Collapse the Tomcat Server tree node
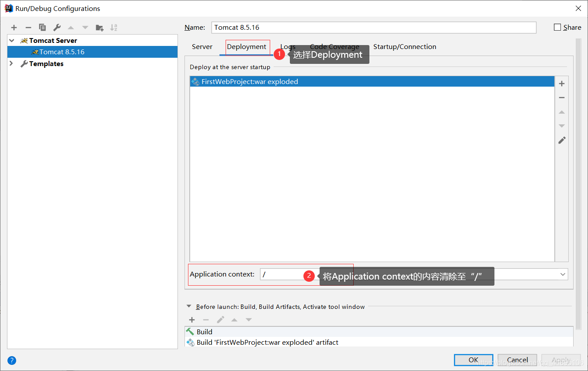The height and width of the screenshot is (371, 588). 11,40
